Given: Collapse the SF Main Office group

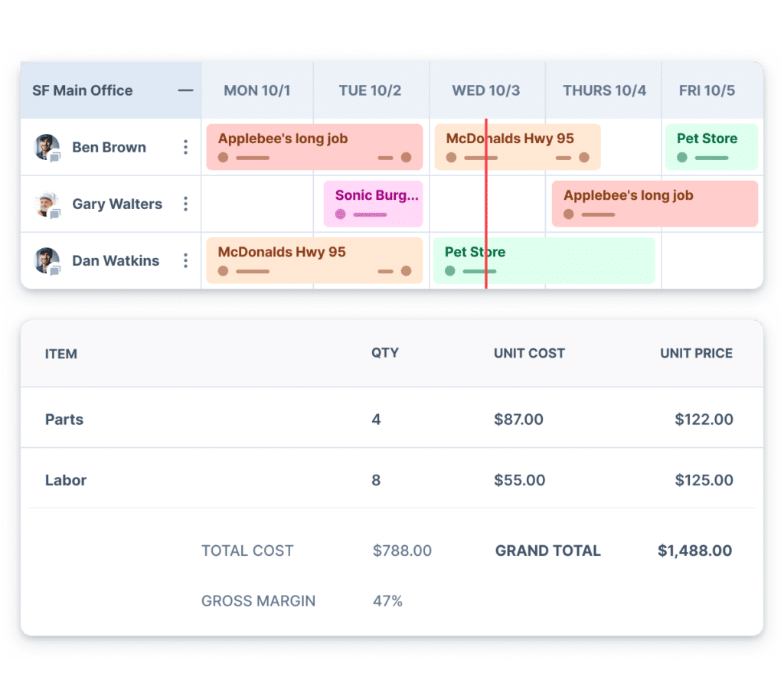Looking at the screenshot, I should click(x=185, y=90).
